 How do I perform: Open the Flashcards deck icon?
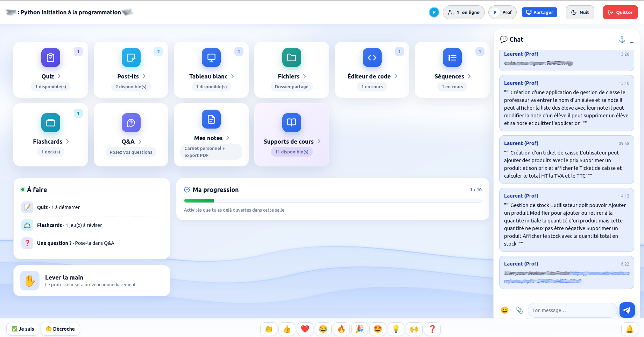coord(51,123)
